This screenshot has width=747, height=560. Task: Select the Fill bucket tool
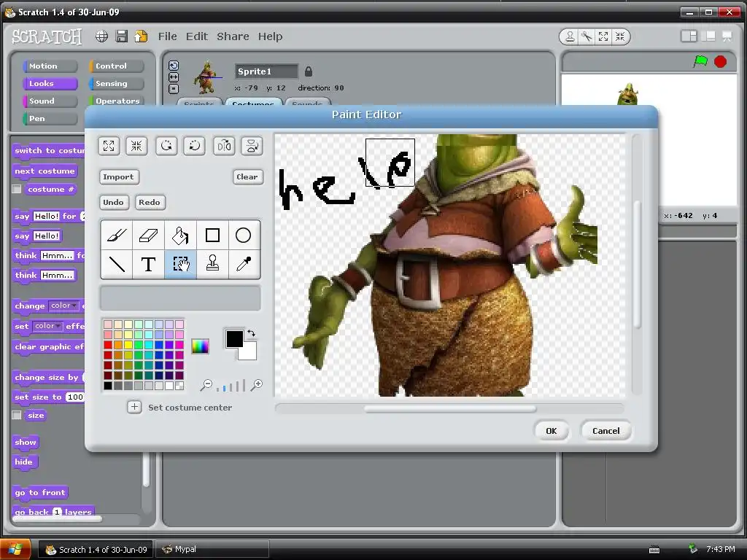click(180, 236)
